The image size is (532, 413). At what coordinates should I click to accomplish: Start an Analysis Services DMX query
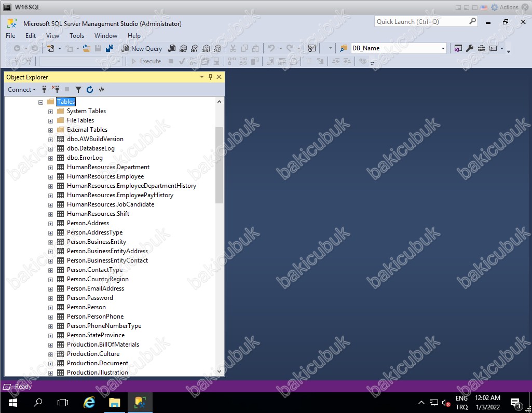pyautogui.click(x=195, y=48)
